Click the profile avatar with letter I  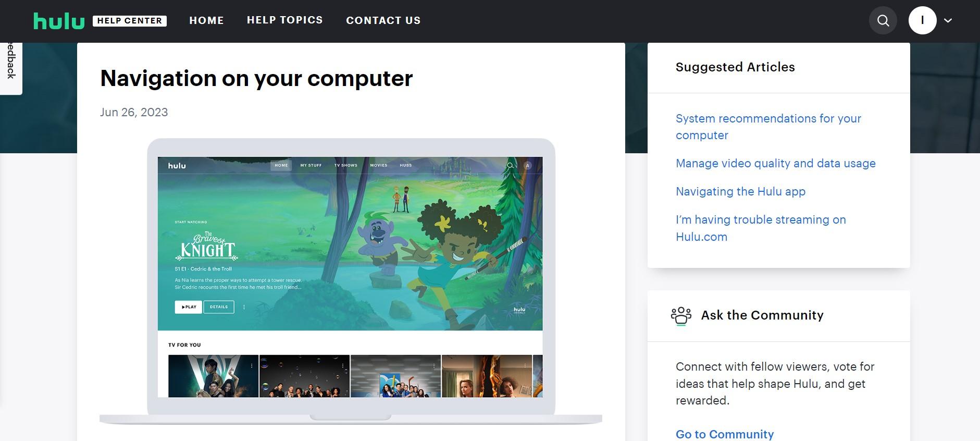(923, 20)
